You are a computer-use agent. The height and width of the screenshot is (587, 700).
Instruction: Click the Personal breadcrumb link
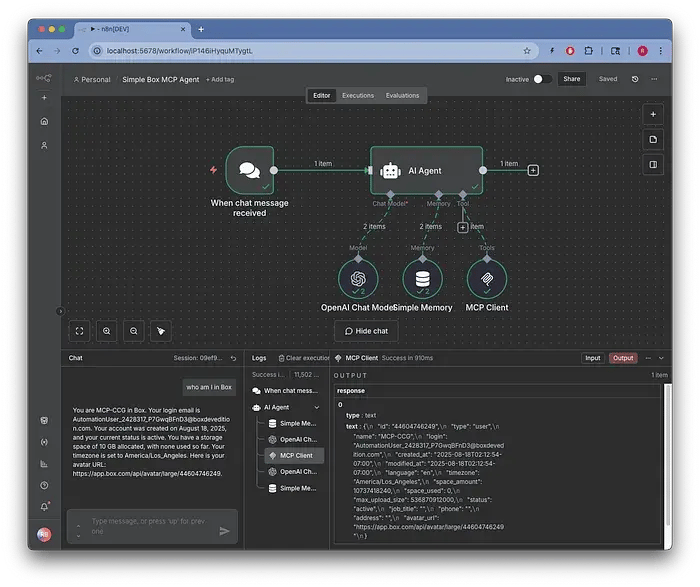92,79
